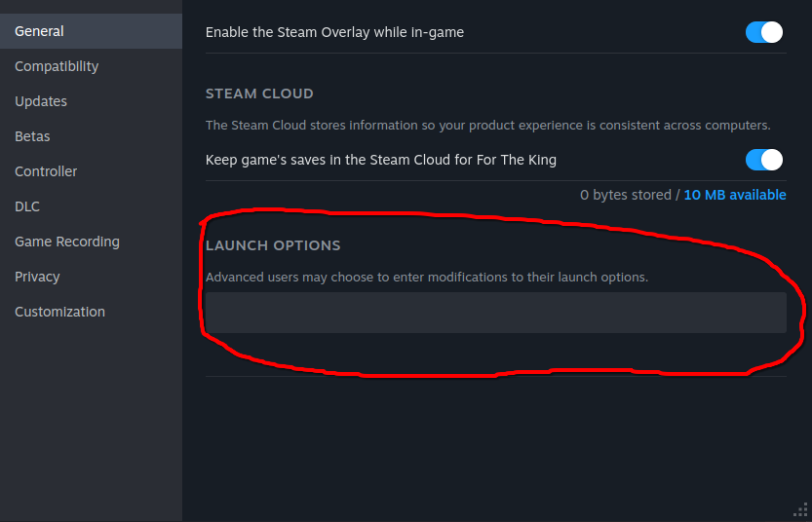The image size is (812, 522).
Task: Go to the Updates tab
Action: 41,101
